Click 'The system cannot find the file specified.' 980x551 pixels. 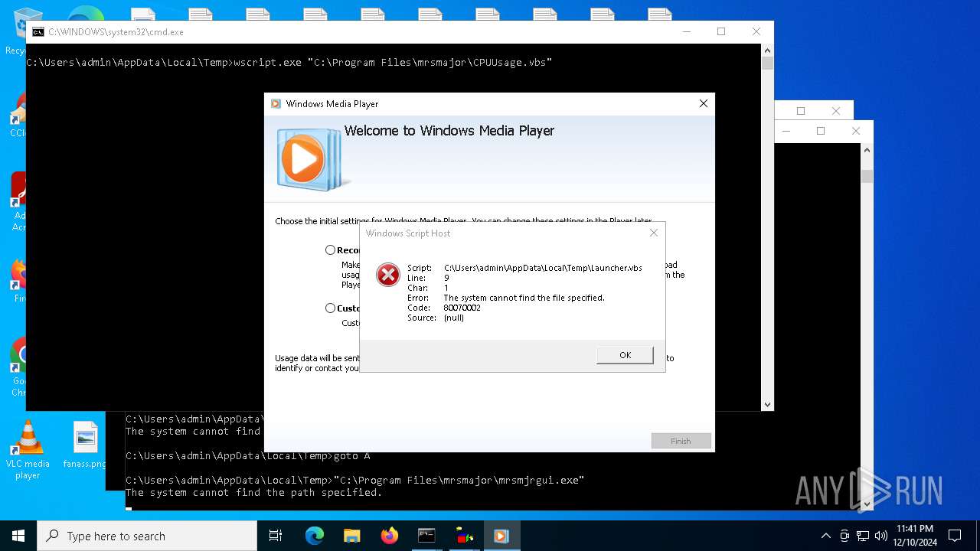[x=524, y=298]
